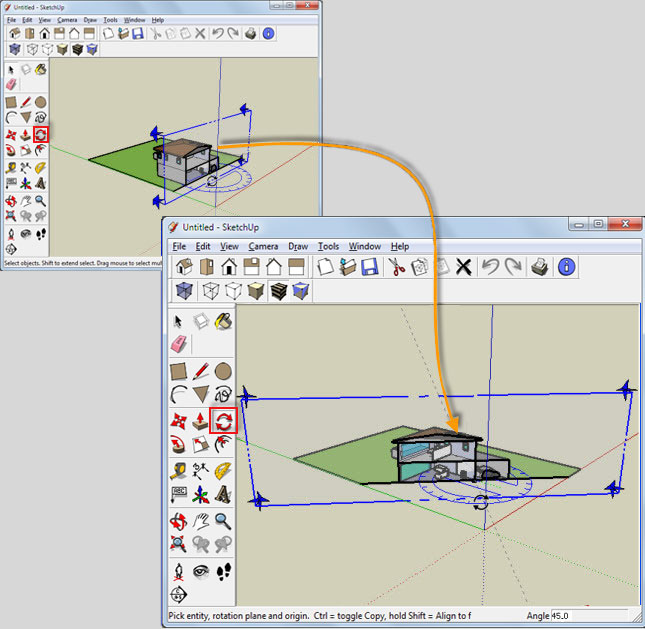Select Zoom magnifier tool in back window

click(40, 201)
